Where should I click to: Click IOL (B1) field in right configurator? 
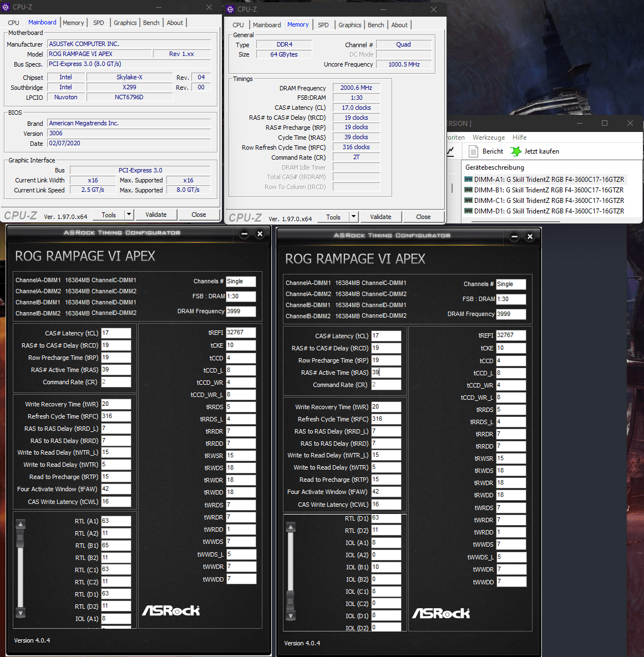coord(386,567)
